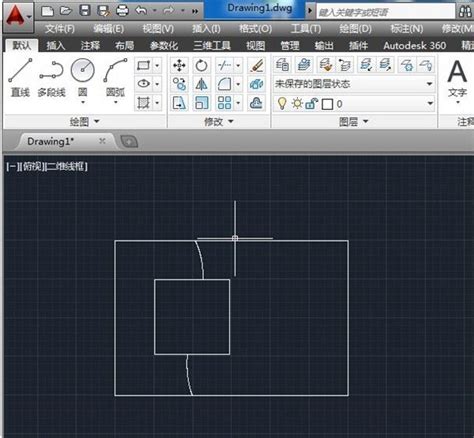Image resolution: width=474 pixels, height=438 pixels.
Task: Open the Arc tool dropdown arrow
Action: point(115,102)
